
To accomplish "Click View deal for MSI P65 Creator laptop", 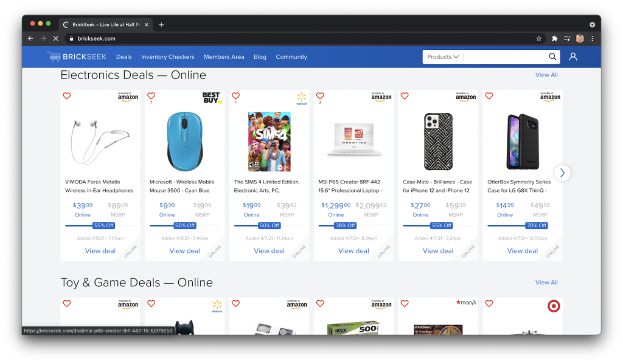I will [353, 251].
